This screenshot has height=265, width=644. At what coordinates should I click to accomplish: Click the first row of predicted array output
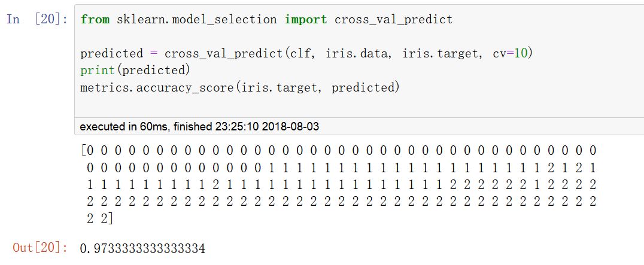point(338,151)
